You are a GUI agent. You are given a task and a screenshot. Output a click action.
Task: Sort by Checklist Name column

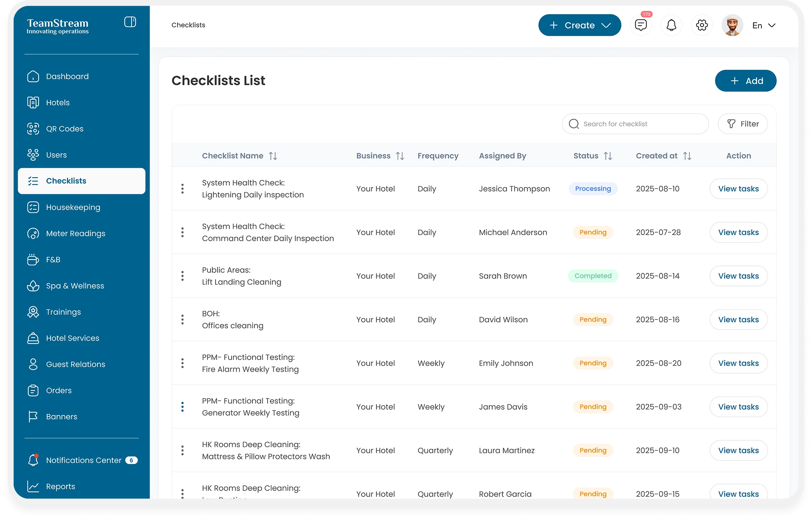coord(273,156)
